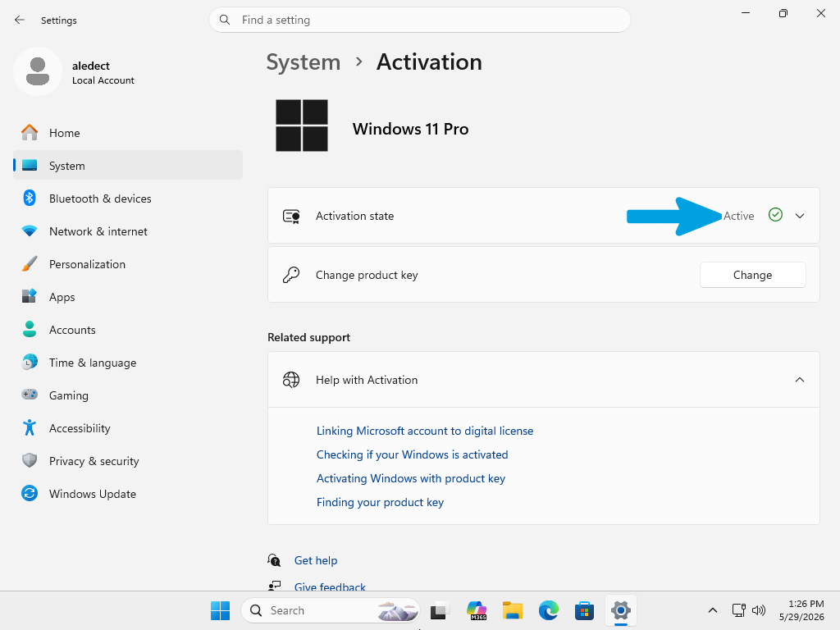This screenshot has width=840, height=630.
Task: Collapse the Help with Activation section
Action: pos(800,380)
